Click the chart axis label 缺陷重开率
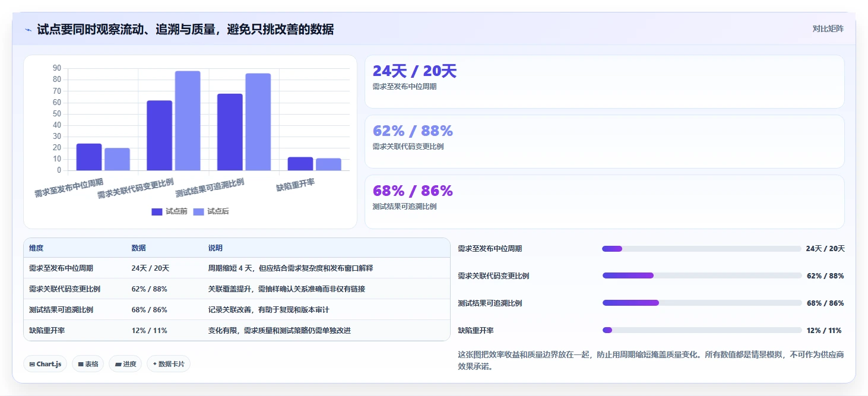The image size is (868, 396). point(296,185)
